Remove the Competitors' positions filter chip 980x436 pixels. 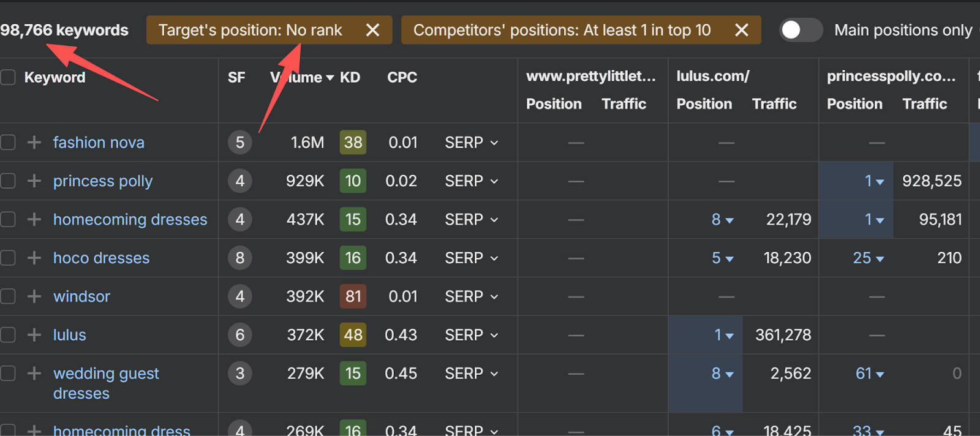(741, 30)
